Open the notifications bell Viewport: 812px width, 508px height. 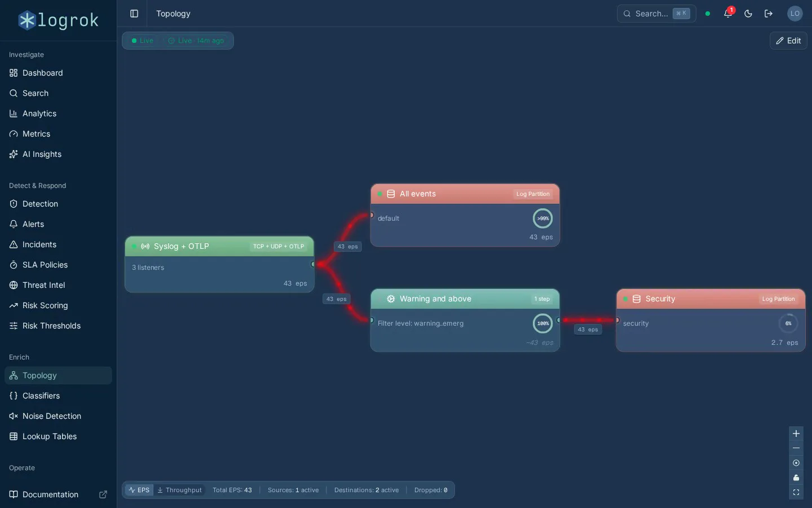point(728,14)
